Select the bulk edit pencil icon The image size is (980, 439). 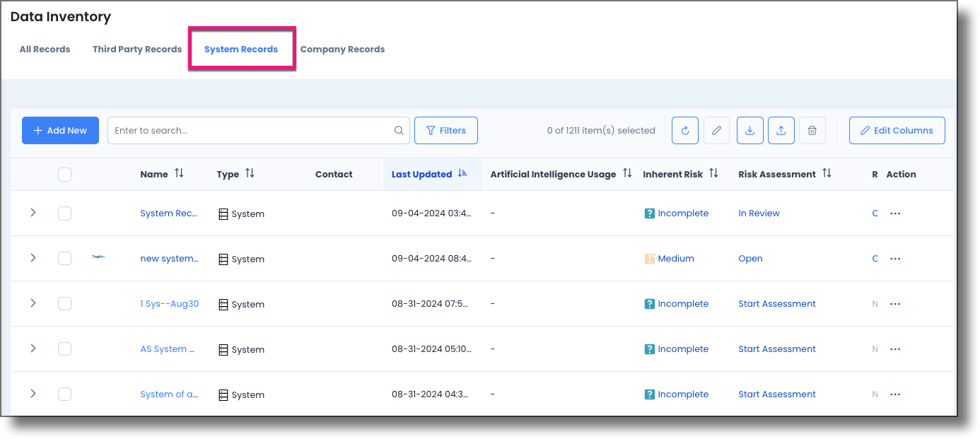716,130
